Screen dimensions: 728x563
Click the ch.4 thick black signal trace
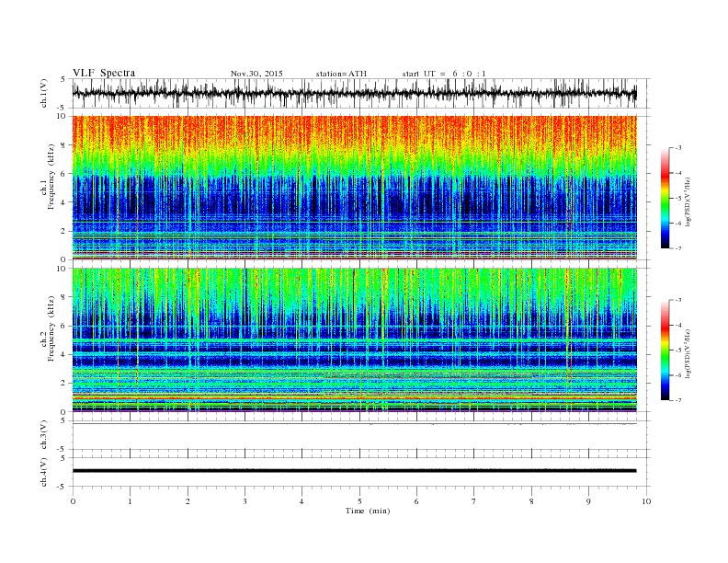pyautogui.click(x=355, y=471)
